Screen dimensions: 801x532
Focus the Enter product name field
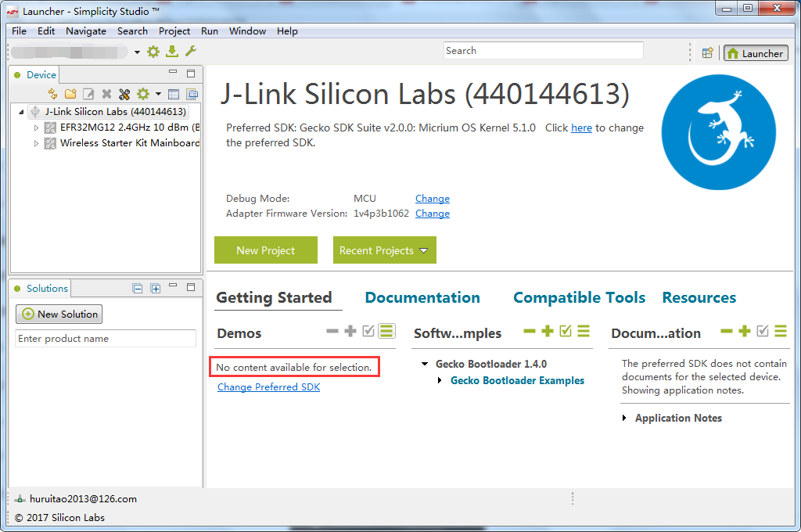[106, 338]
